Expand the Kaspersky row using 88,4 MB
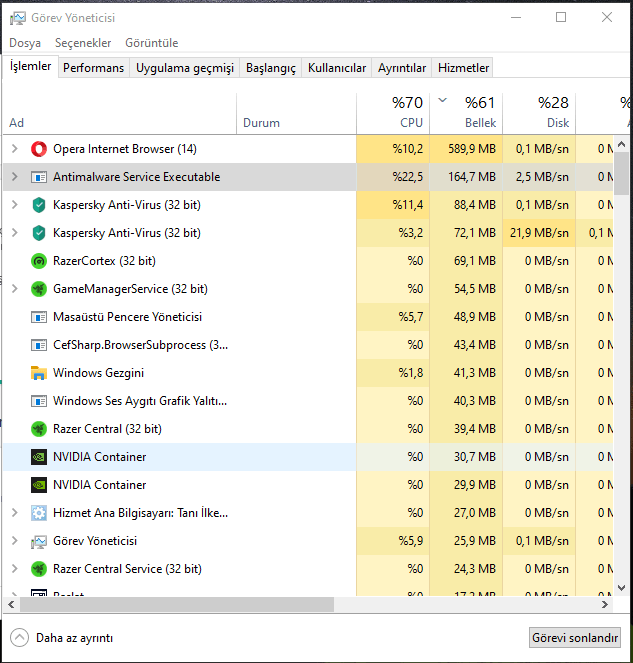This screenshot has width=633, height=663. (x=15, y=205)
